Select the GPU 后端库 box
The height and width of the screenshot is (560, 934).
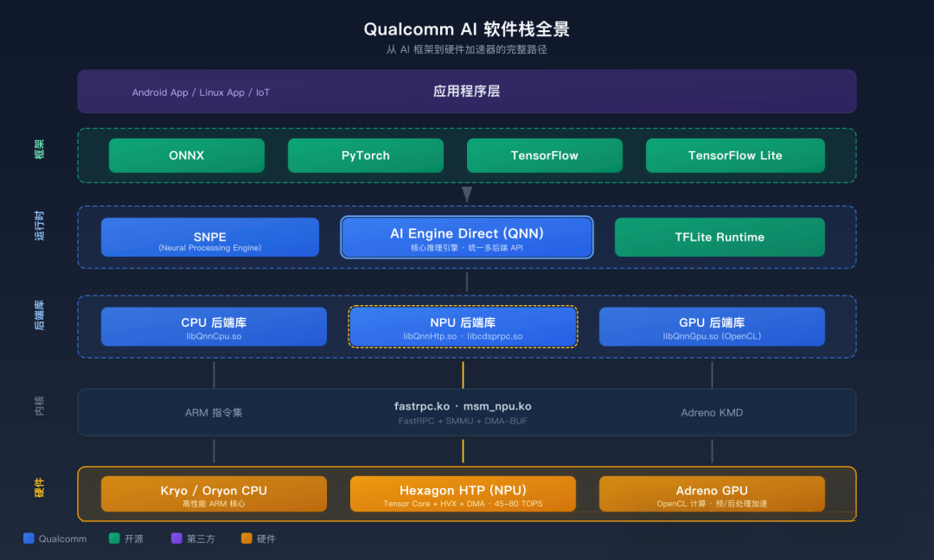pos(712,327)
